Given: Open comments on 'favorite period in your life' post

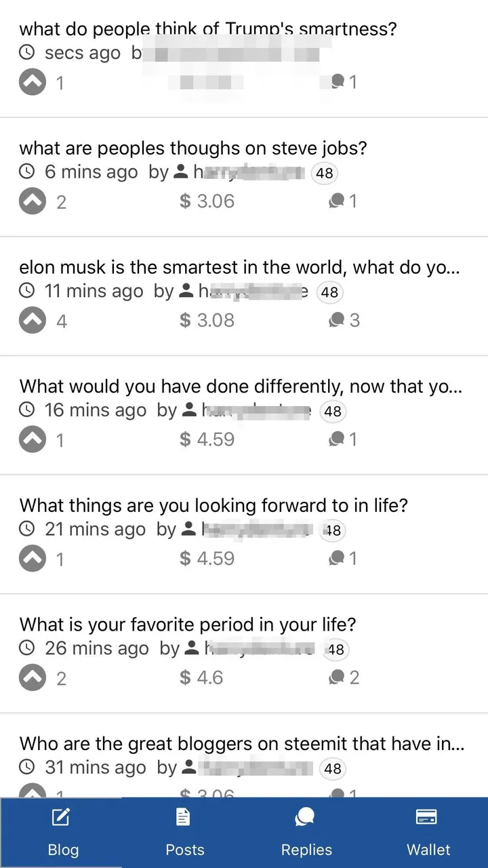Looking at the screenshot, I should [x=344, y=677].
